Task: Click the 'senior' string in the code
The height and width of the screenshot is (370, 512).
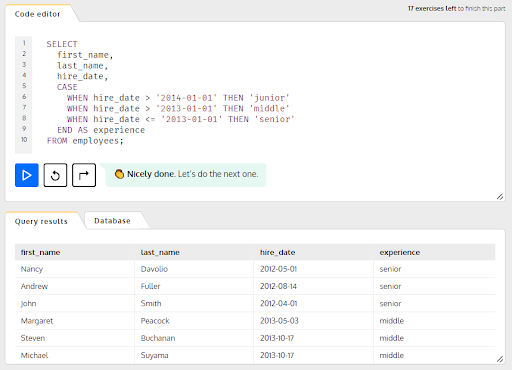Action: (275, 119)
